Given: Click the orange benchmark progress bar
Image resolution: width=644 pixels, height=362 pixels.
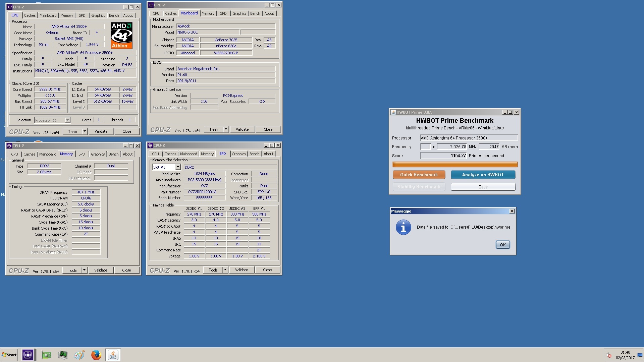Looking at the screenshot, I should tap(455, 164).
